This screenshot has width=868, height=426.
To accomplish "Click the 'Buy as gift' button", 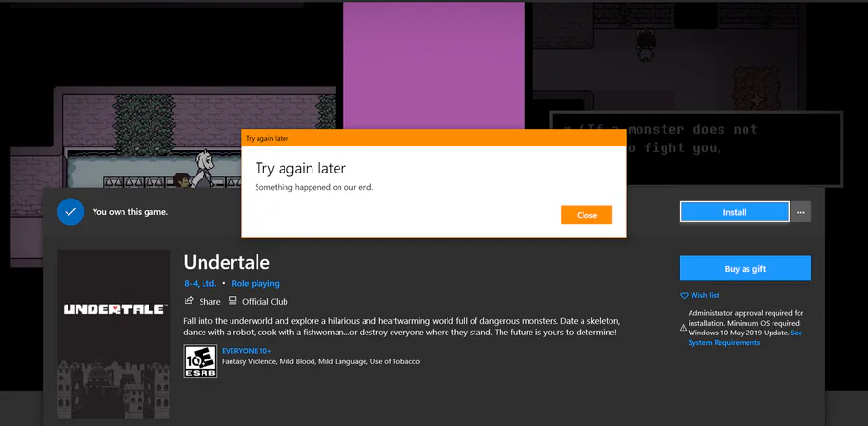I will [x=746, y=268].
